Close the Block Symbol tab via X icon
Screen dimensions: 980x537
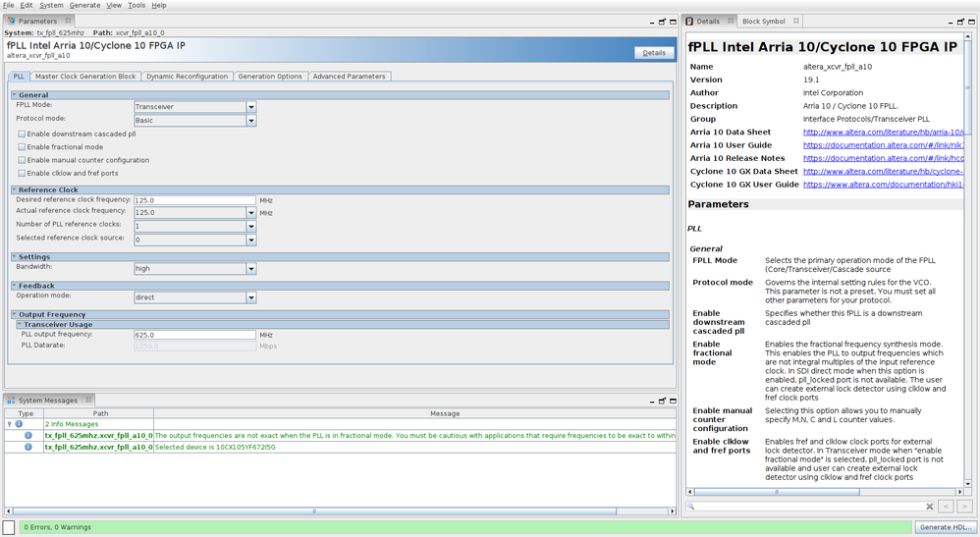[x=795, y=21]
